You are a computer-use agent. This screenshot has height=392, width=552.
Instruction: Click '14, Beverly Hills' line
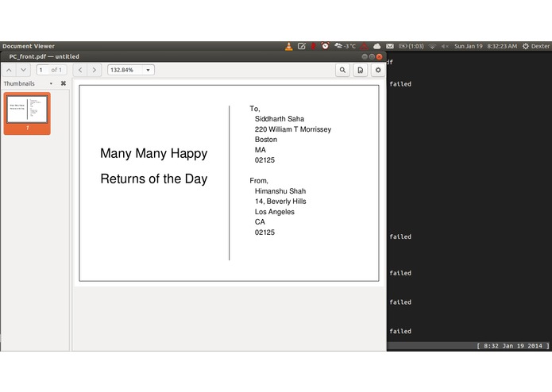pyautogui.click(x=280, y=202)
